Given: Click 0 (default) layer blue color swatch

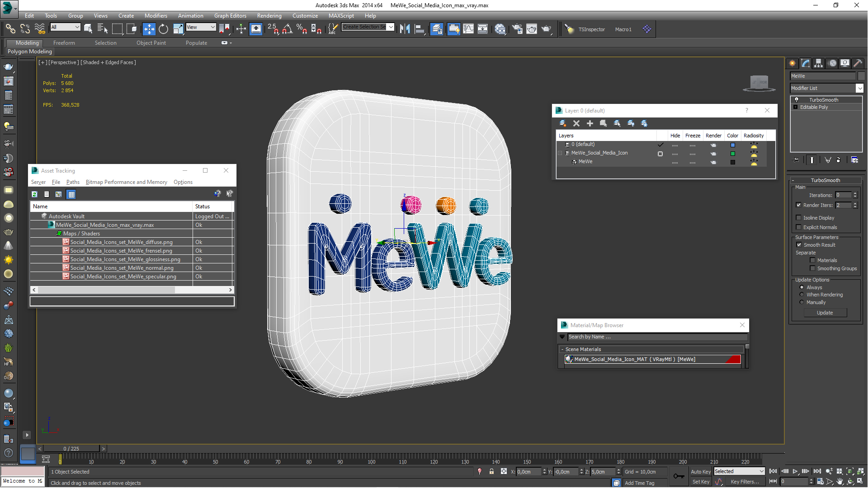Looking at the screenshot, I should (733, 145).
